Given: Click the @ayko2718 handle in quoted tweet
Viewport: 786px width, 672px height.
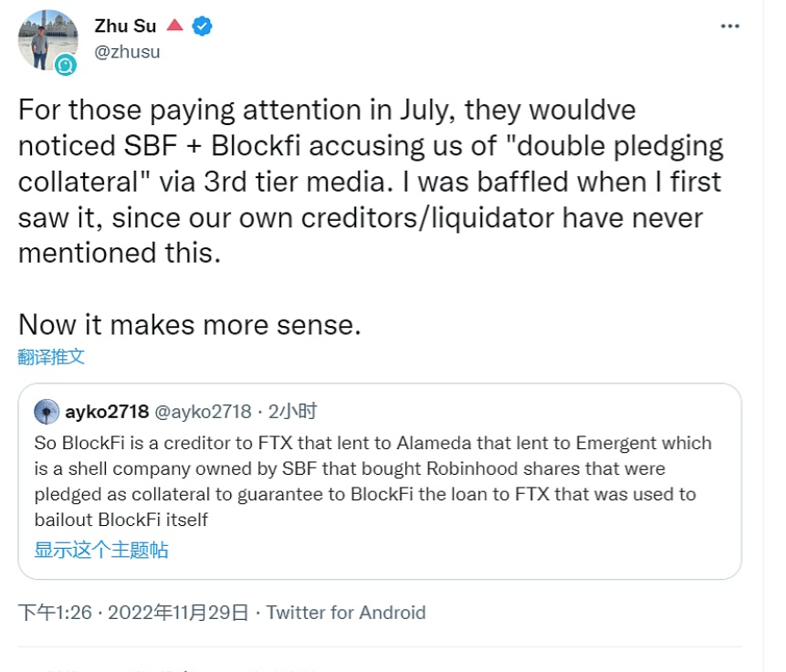Looking at the screenshot, I should click(x=203, y=412).
